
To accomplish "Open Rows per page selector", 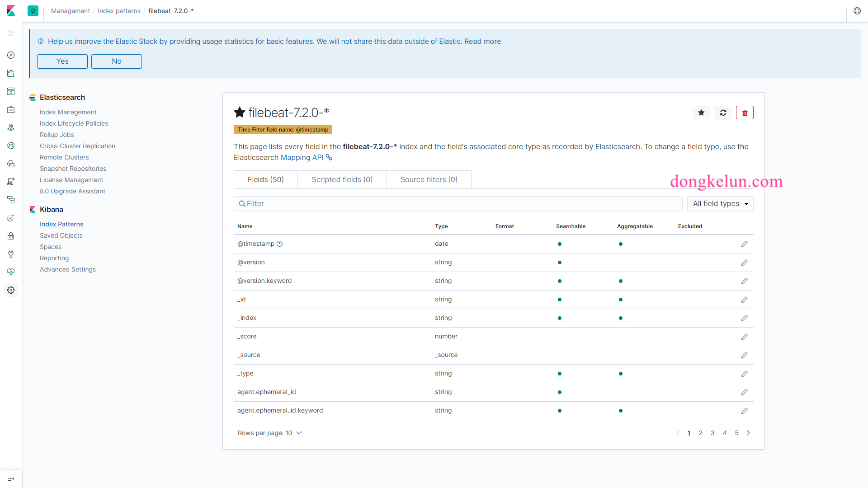I will point(270,433).
